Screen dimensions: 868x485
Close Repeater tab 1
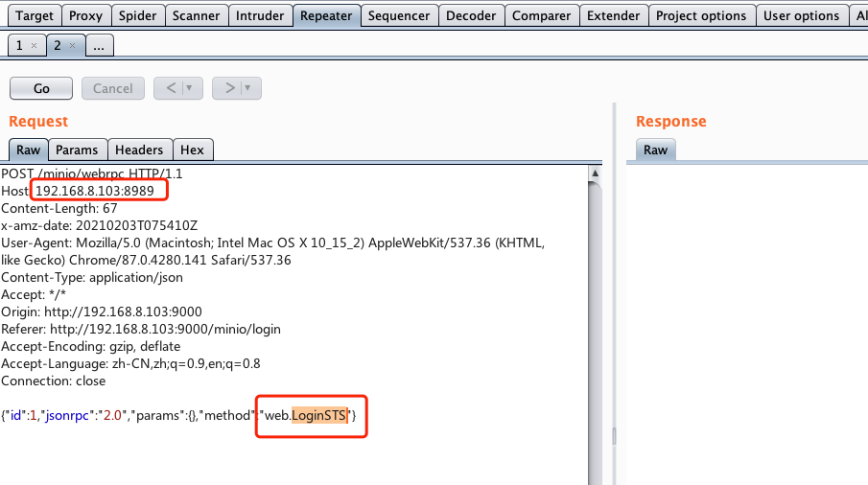(x=35, y=46)
